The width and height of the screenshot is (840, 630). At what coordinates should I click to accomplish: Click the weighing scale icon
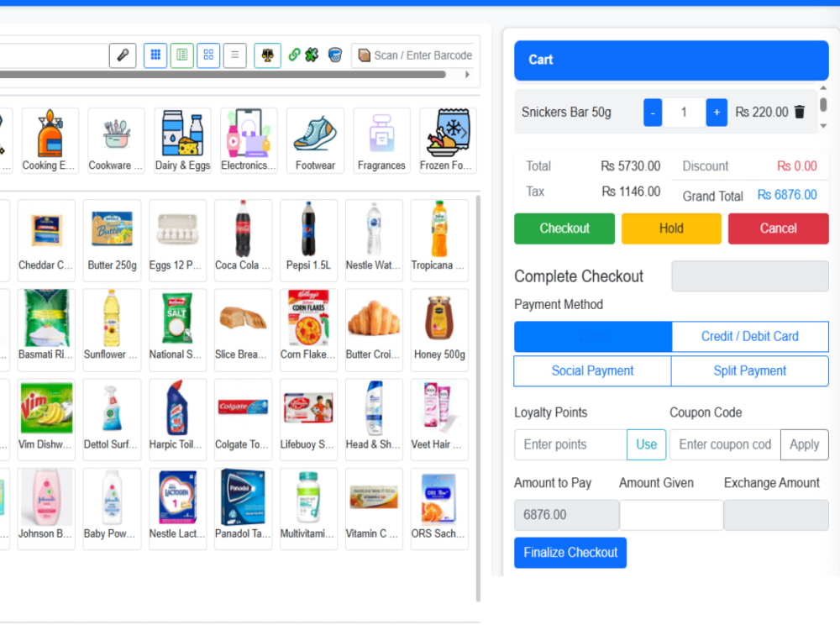[x=267, y=55]
